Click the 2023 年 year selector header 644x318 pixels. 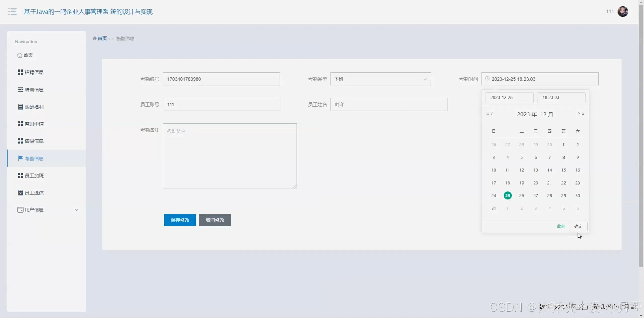coord(527,114)
